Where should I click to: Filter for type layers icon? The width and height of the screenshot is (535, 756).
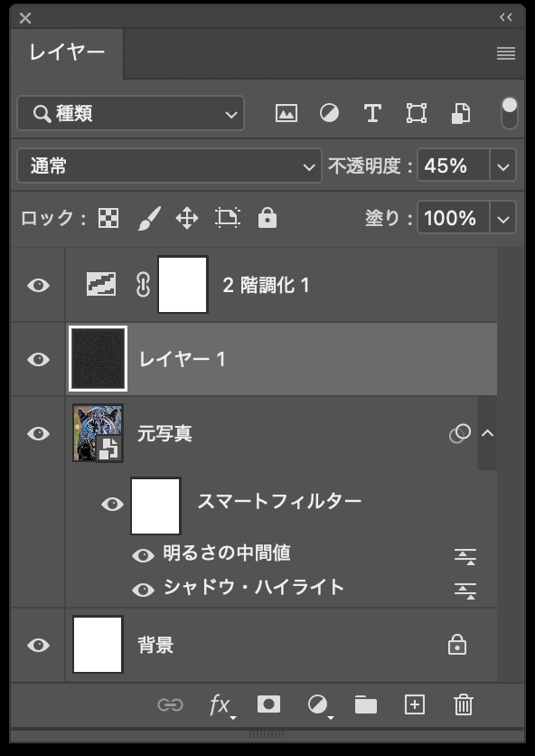pyautogui.click(x=372, y=113)
